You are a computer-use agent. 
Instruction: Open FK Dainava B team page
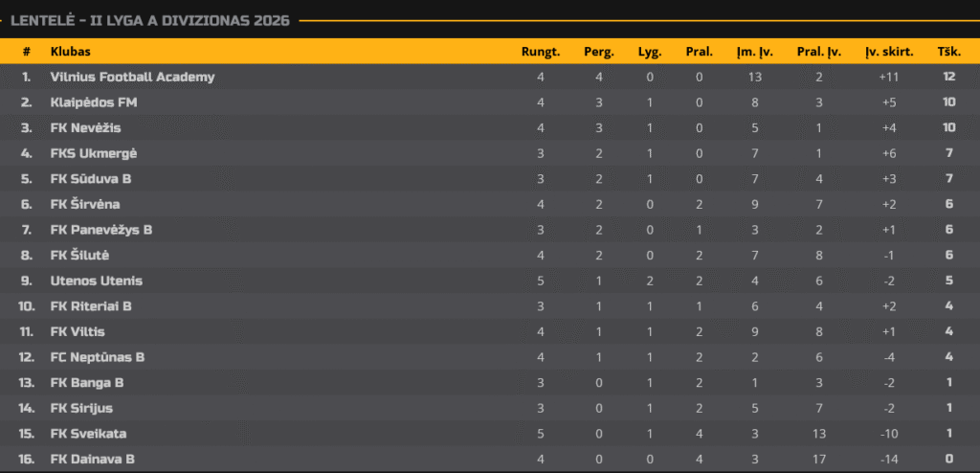pos(93,460)
